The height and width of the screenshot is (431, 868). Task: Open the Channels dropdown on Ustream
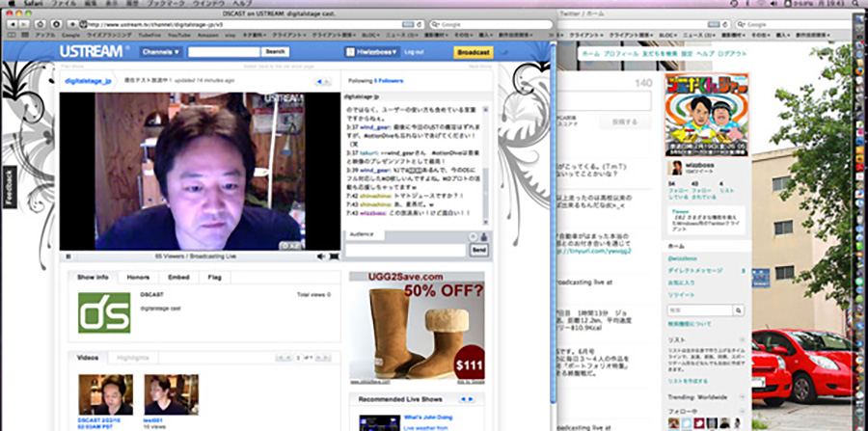click(160, 52)
